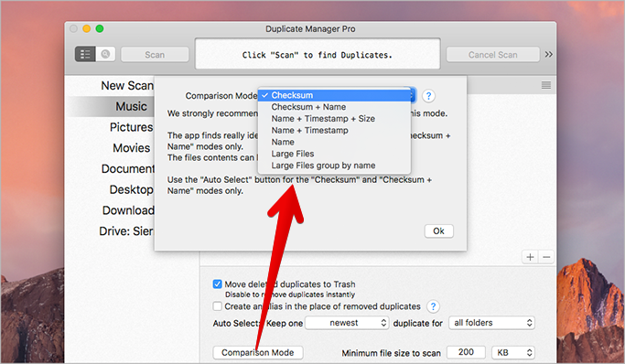
Task: Select Movies in sidebar
Action: 132,148
